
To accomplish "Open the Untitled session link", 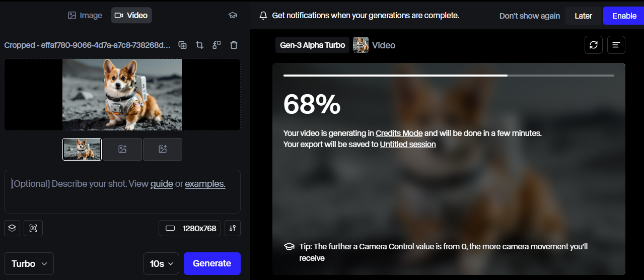I will coord(408,144).
